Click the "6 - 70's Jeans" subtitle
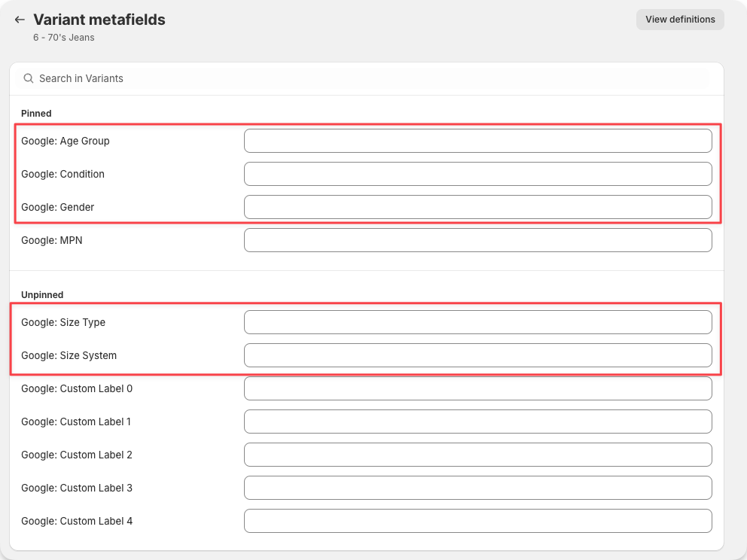Image resolution: width=747 pixels, height=560 pixels. click(64, 38)
